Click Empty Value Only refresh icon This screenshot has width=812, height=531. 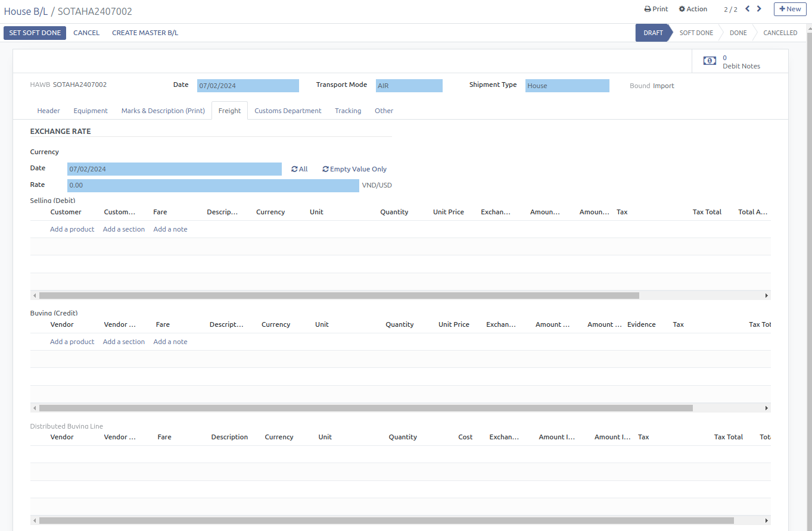(x=325, y=169)
